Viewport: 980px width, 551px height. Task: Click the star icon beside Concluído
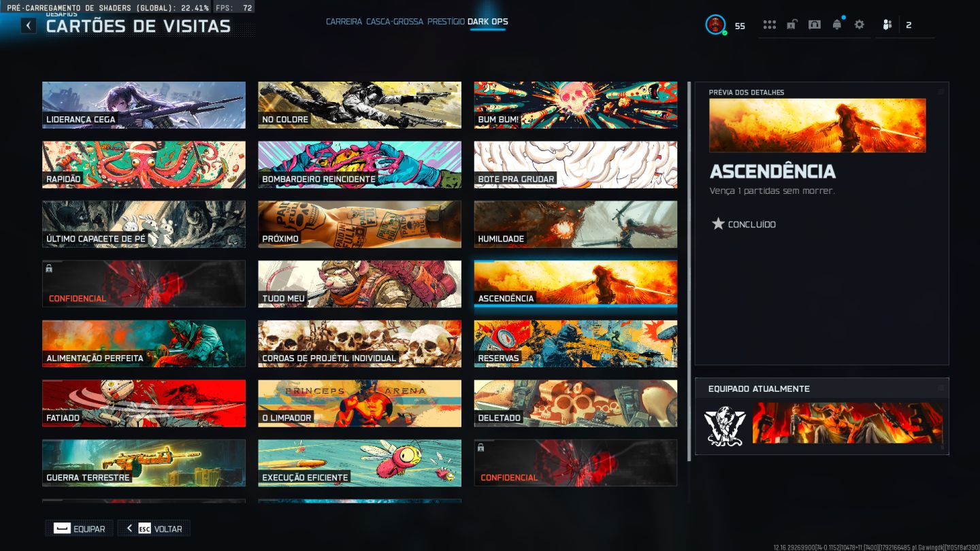(718, 224)
